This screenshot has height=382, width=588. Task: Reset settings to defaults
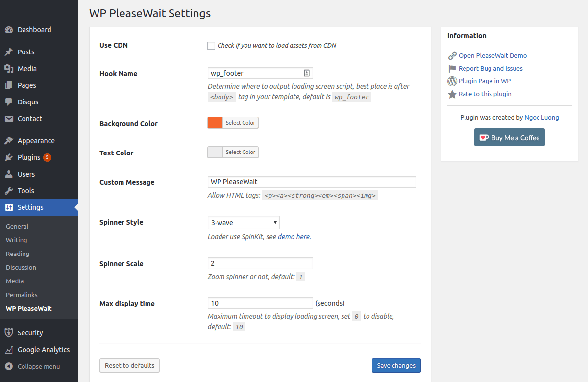pyautogui.click(x=129, y=365)
